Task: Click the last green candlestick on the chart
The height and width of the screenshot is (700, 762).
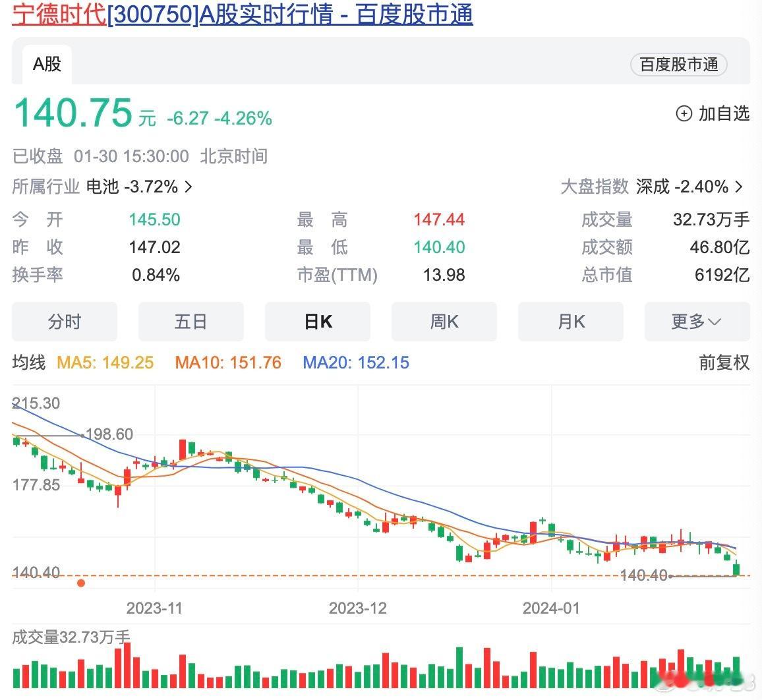Action: (x=737, y=569)
